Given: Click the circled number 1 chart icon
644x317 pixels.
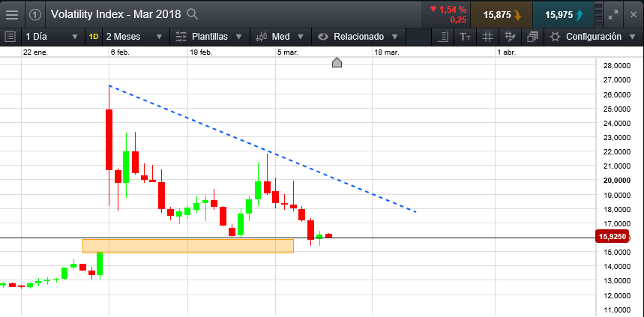Looking at the screenshot, I should coord(35,15).
